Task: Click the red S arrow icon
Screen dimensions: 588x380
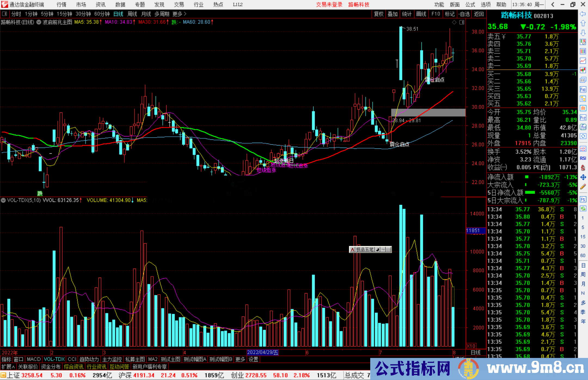Action: point(583,168)
